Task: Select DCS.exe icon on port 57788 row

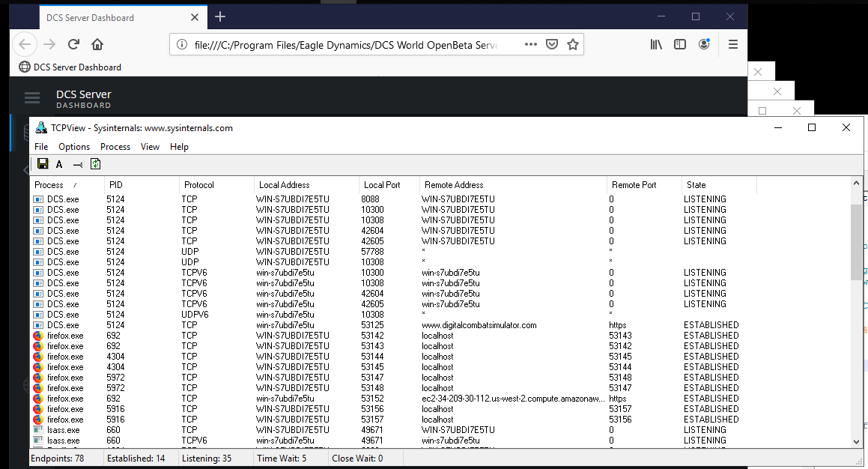Action: [38, 252]
